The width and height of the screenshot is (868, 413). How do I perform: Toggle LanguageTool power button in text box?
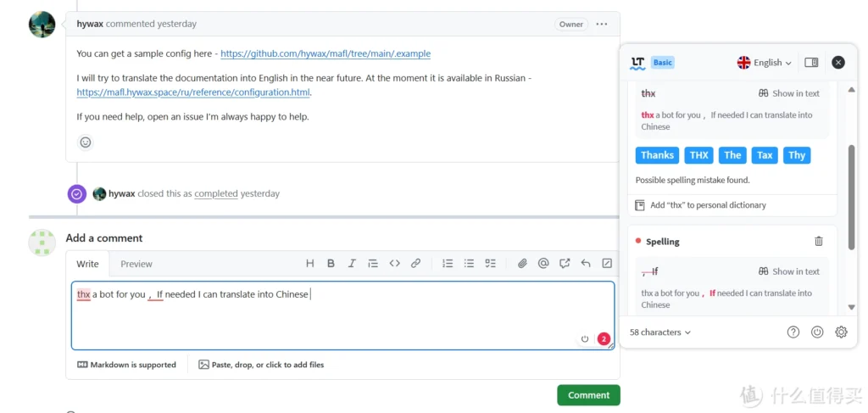585,339
